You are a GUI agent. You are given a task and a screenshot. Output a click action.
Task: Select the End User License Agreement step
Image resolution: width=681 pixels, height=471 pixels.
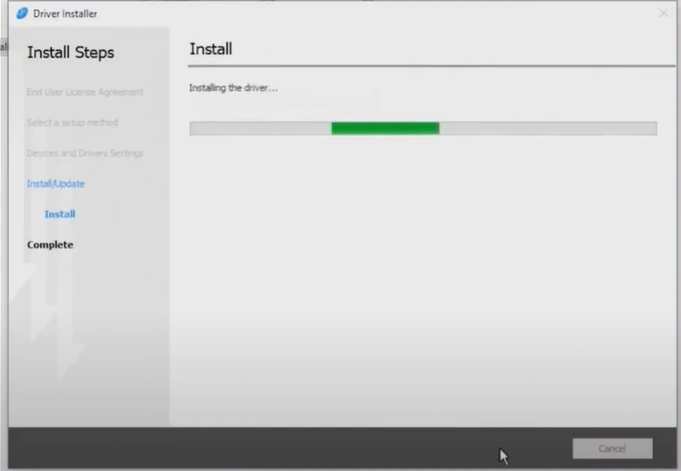tap(85, 92)
